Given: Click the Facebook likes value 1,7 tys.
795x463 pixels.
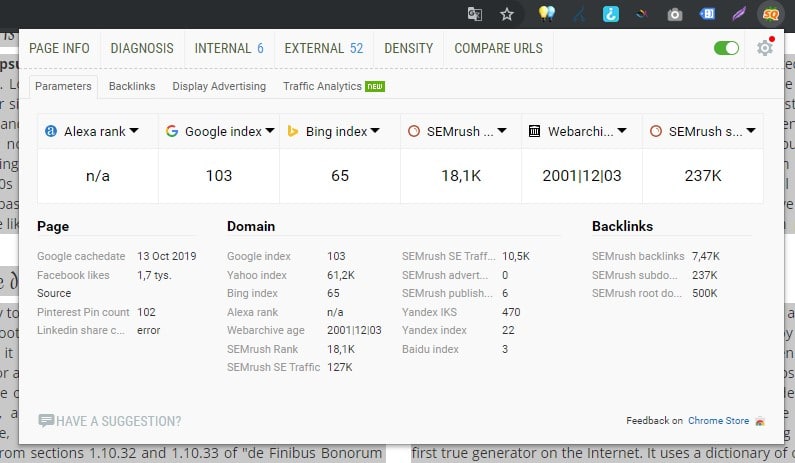Looking at the screenshot, I should (x=154, y=275).
